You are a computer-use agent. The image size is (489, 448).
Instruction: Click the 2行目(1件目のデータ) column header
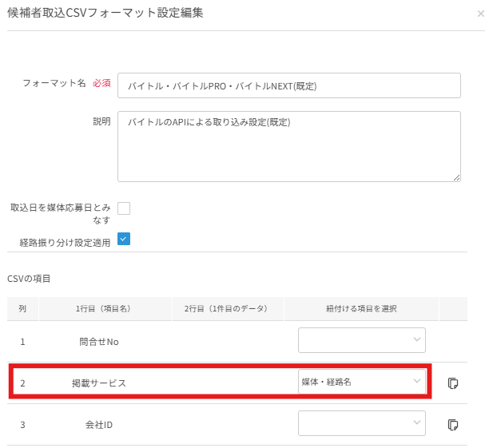227,308
